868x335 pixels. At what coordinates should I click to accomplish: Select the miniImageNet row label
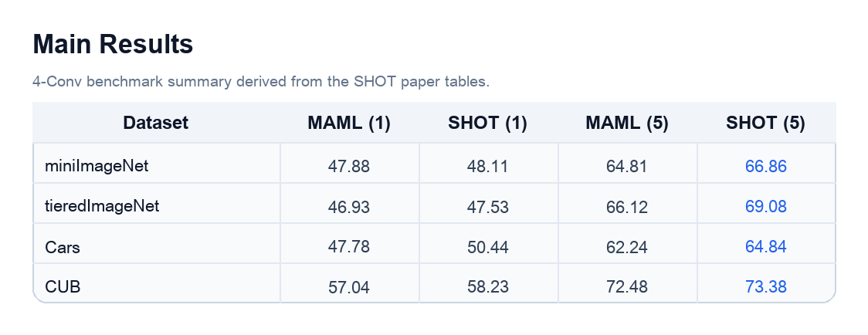tap(97, 165)
